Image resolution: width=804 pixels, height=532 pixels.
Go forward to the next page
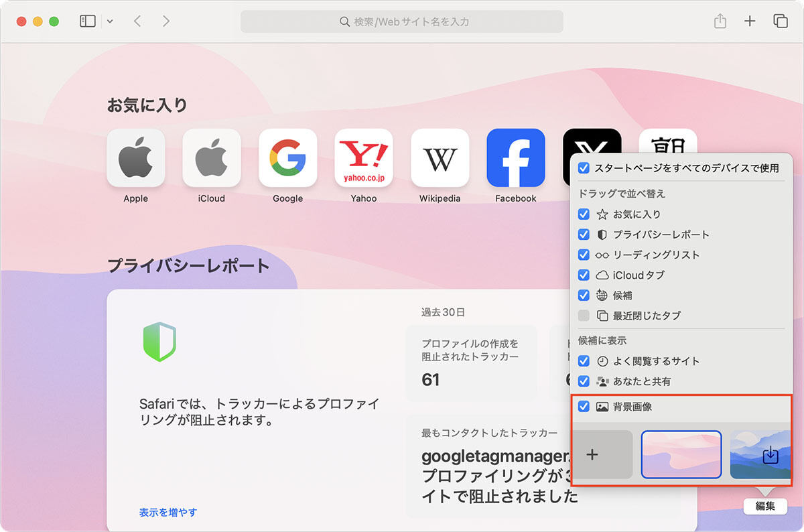(166, 21)
